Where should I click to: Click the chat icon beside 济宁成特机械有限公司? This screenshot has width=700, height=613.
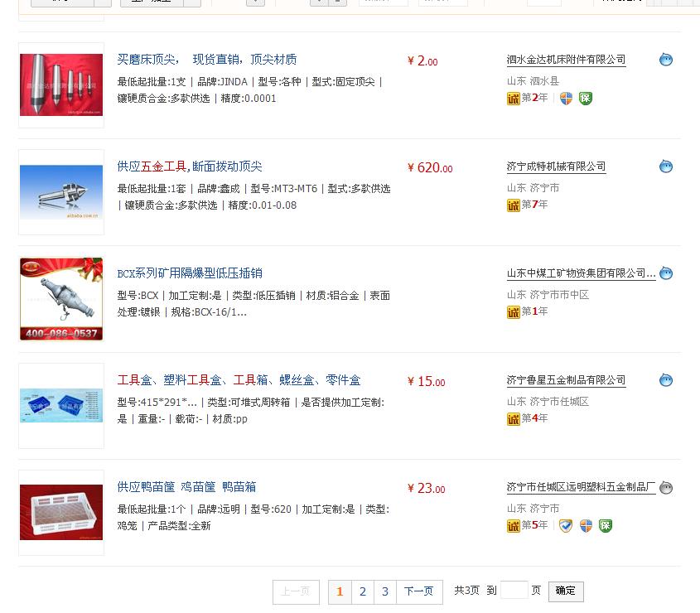(x=666, y=167)
